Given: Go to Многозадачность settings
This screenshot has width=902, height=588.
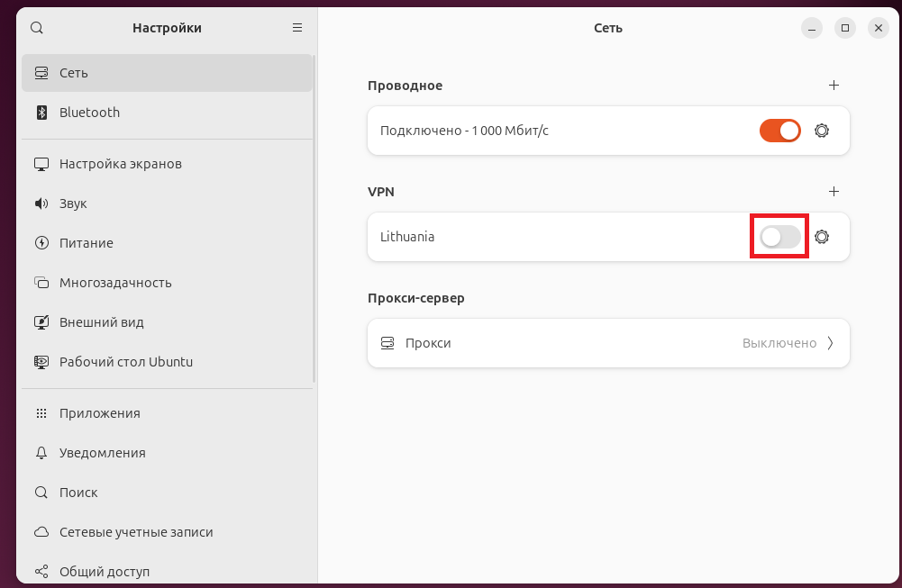Looking at the screenshot, I should [115, 283].
